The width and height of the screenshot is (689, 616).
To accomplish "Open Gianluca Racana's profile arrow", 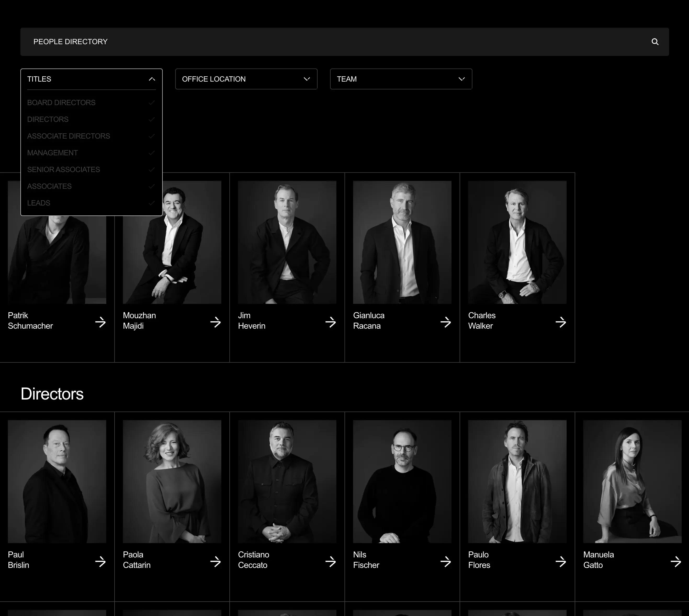I will (x=445, y=322).
